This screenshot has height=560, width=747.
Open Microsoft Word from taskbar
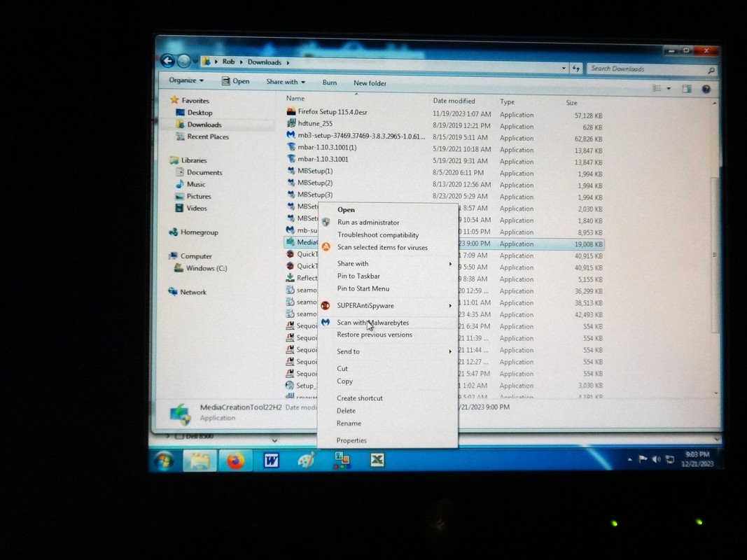pos(272,461)
